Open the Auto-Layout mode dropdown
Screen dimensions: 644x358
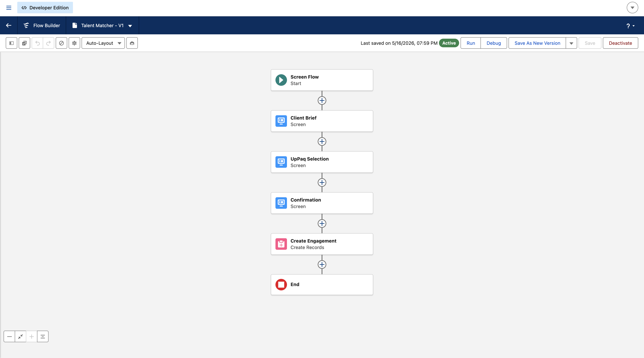103,43
